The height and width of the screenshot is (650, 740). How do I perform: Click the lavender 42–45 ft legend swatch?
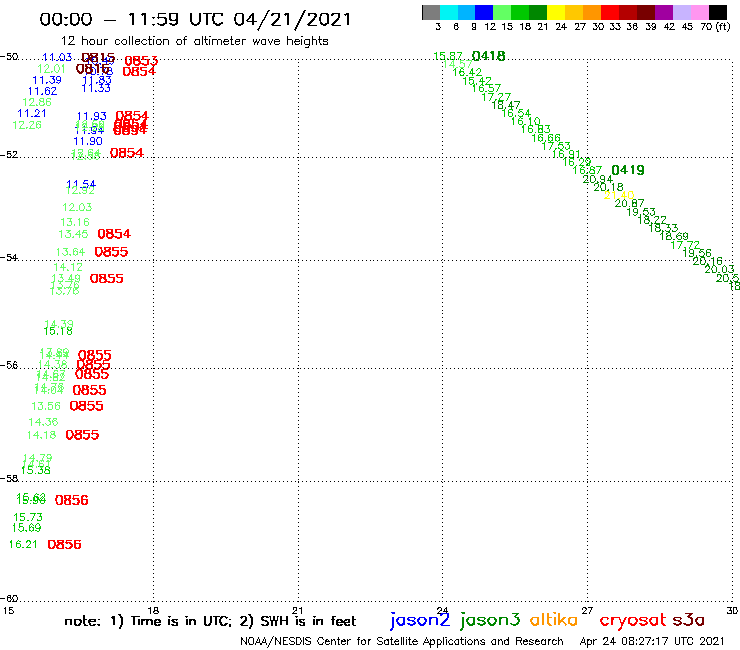681,12
